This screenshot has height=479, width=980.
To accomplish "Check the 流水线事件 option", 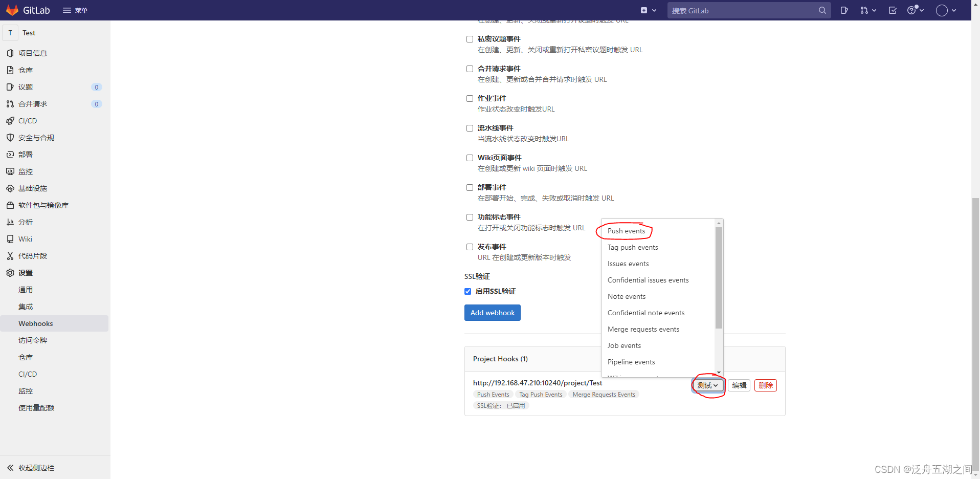I will [x=470, y=128].
